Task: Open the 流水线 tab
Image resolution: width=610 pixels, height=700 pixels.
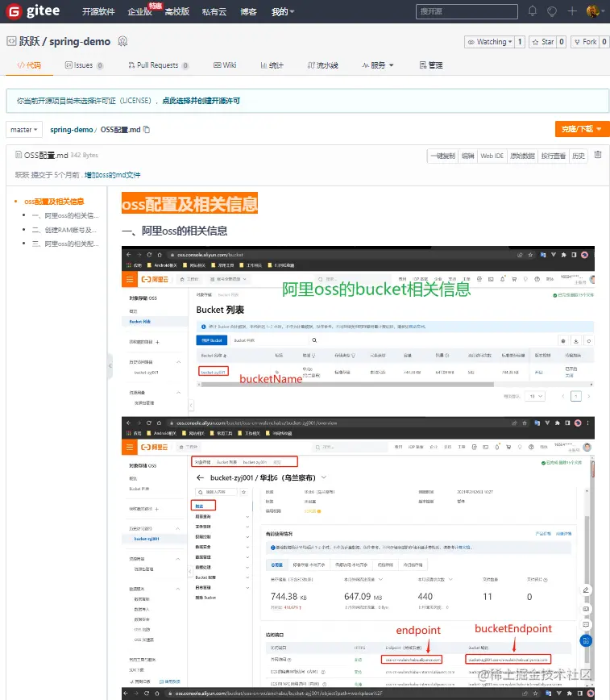Action: [x=322, y=65]
